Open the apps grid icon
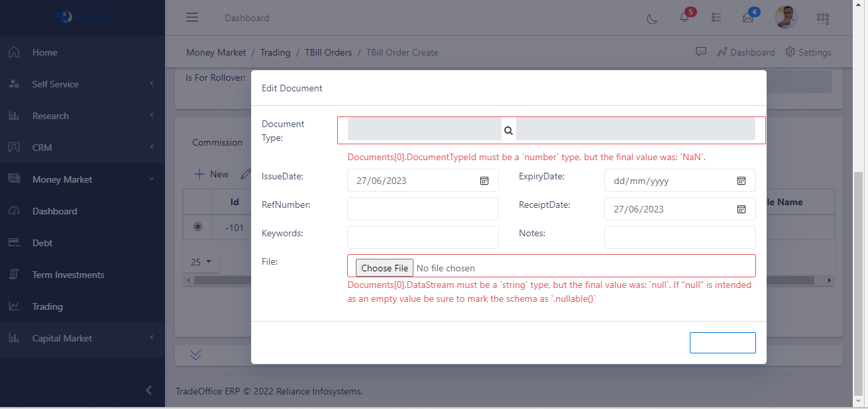The width and height of the screenshot is (868, 409). click(823, 18)
